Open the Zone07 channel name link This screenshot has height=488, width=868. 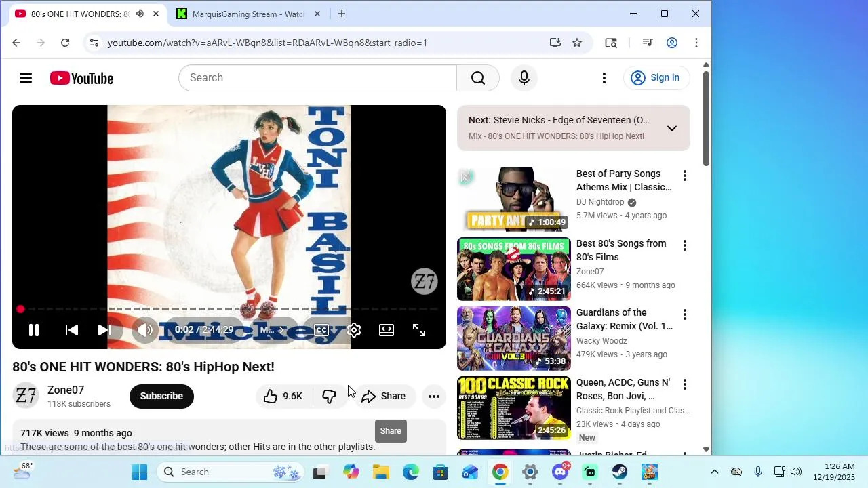click(x=66, y=390)
